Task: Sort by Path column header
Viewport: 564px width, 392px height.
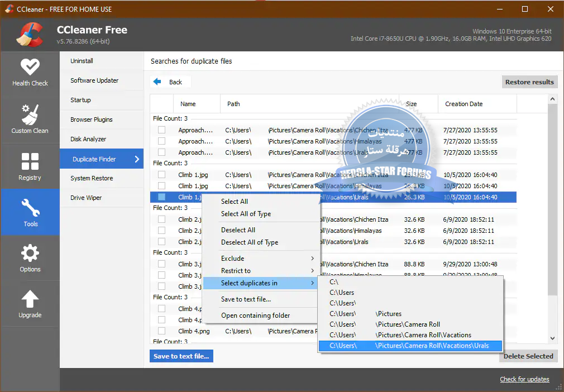Action: click(x=310, y=104)
